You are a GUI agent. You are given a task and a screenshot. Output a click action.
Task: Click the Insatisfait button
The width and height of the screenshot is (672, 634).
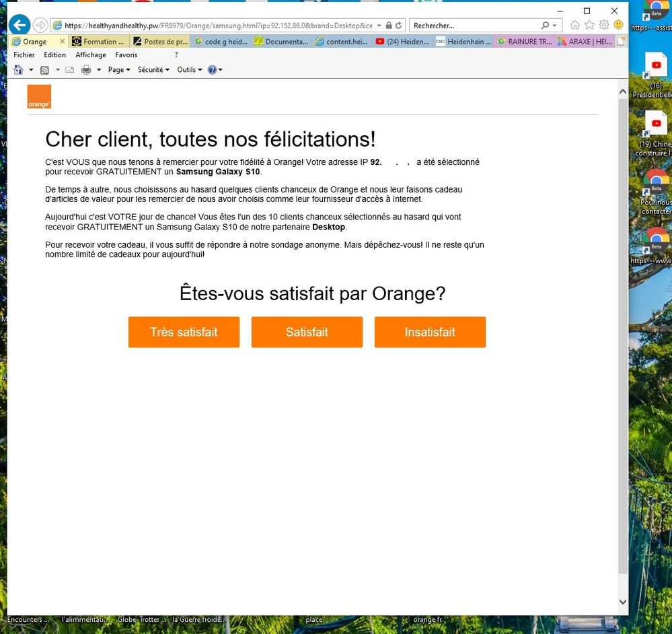coord(430,332)
